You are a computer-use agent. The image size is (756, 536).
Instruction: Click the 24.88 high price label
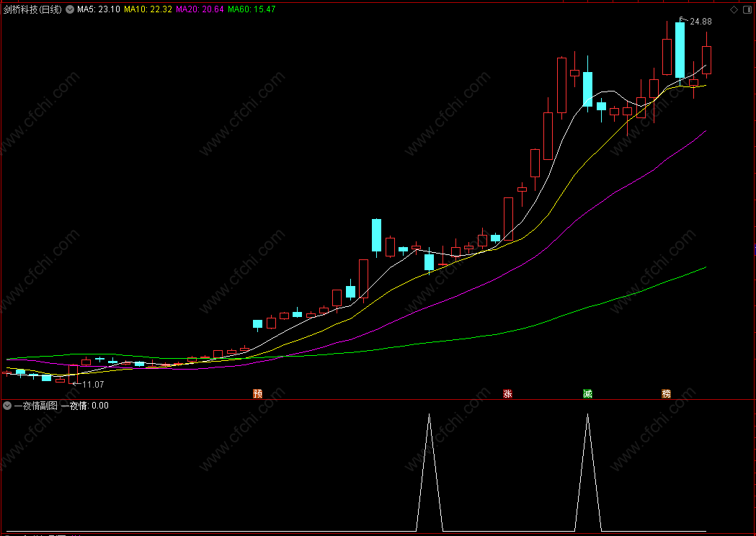tap(701, 21)
